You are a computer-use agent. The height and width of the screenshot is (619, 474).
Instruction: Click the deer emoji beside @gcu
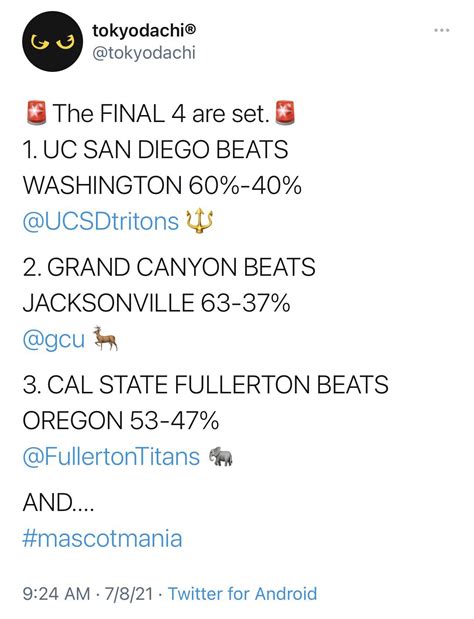(x=105, y=338)
